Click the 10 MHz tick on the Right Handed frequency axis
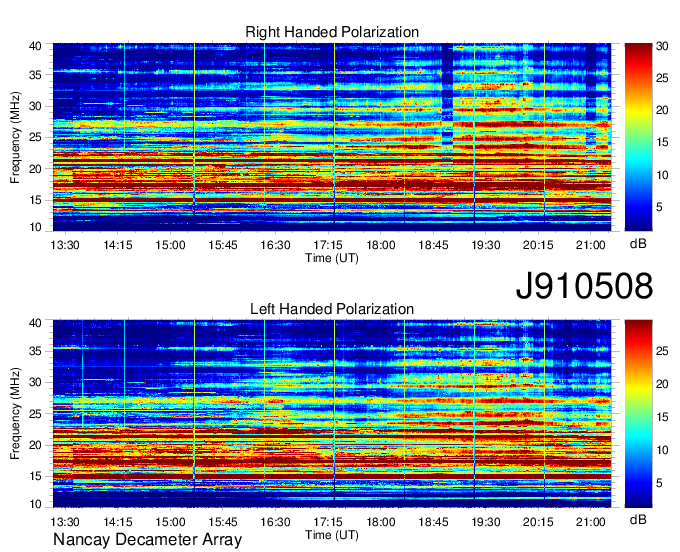 coord(35,227)
